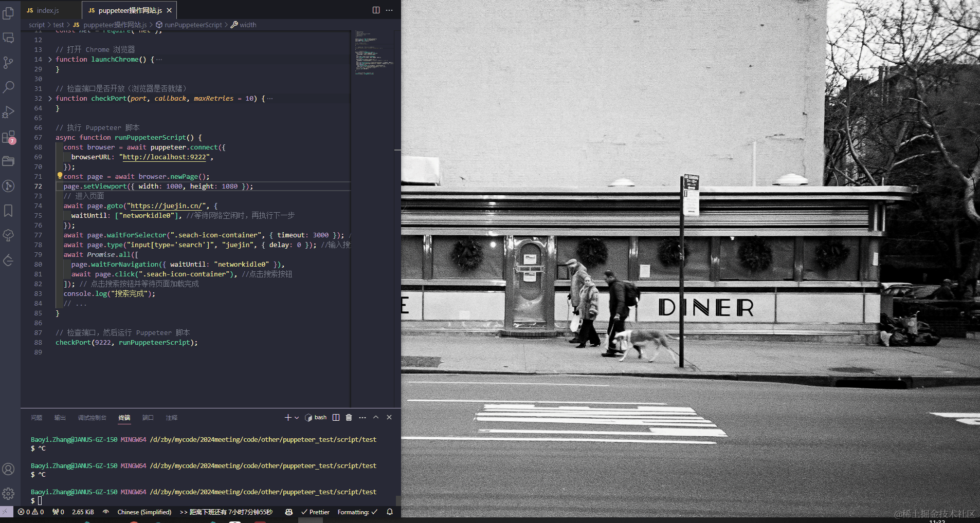Screen dimensions: 980x523
Task: Expand the folded checkPort function on line 32
Action: coord(50,99)
